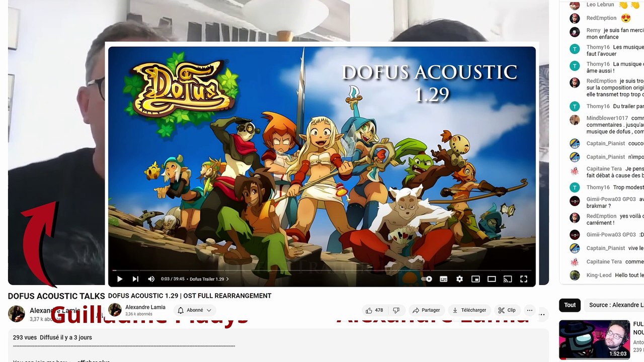This screenshot has height=362, width=644.
Task: Enter fullscreen in the video player
Action: pyautogui.click(x=524, y=279)
